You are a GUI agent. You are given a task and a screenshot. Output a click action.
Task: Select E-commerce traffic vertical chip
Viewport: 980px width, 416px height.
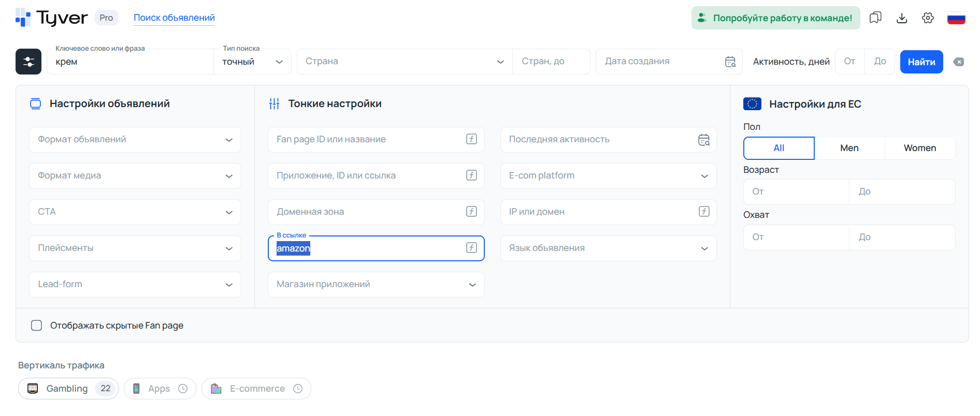[256, 389]
